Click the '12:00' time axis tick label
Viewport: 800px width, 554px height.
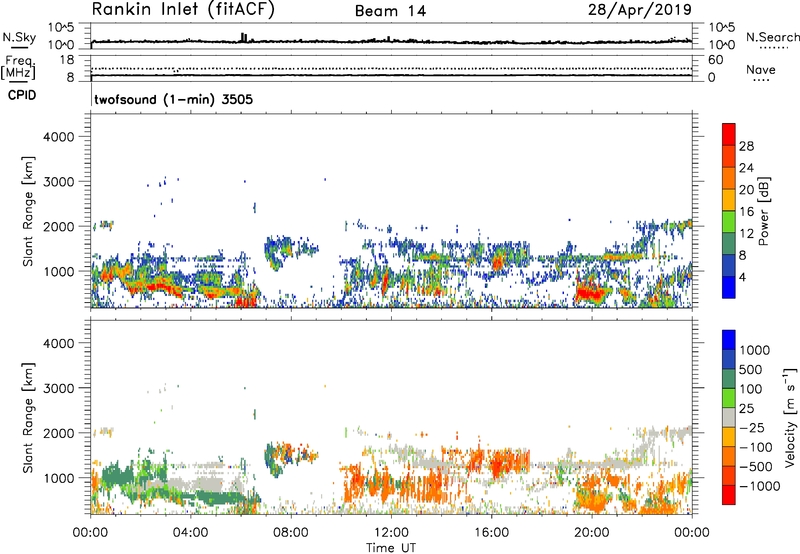(391, 533)
